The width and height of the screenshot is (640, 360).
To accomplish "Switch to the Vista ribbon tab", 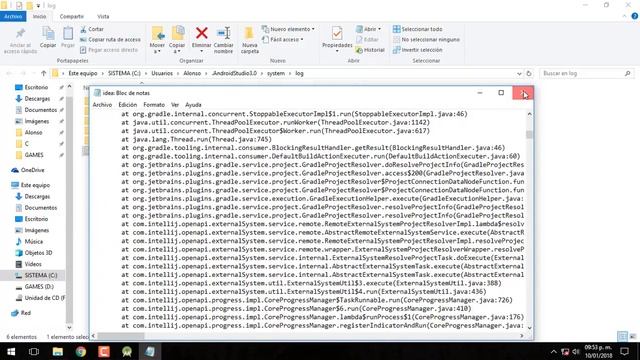I will coord(103,16).
